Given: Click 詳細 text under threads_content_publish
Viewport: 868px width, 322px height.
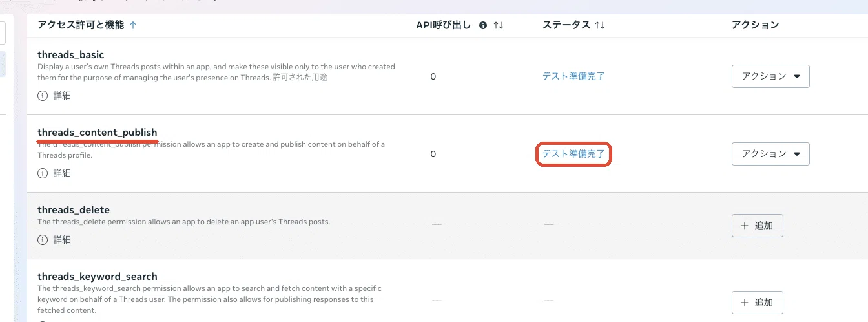Looking at the screenshot, I should 62,173.
